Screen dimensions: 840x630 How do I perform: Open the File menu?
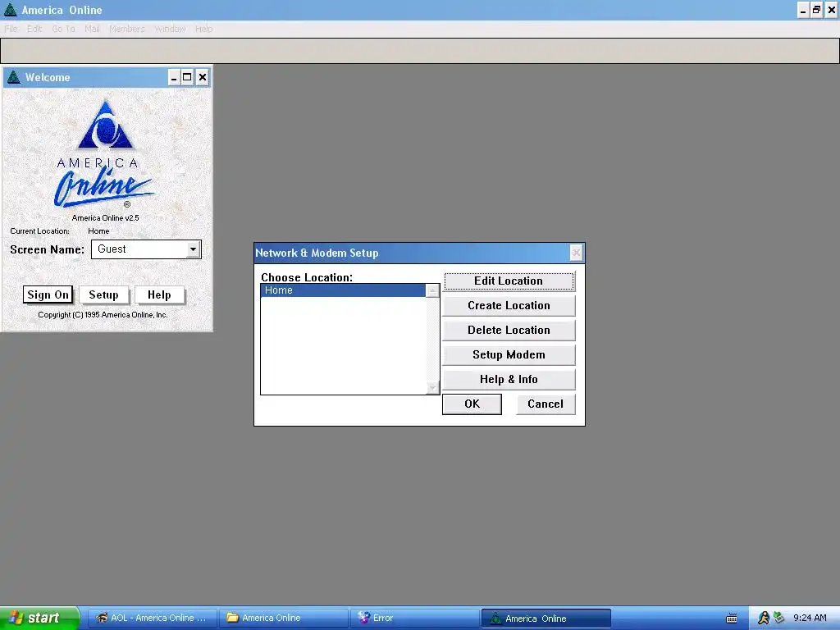(11, 29)
